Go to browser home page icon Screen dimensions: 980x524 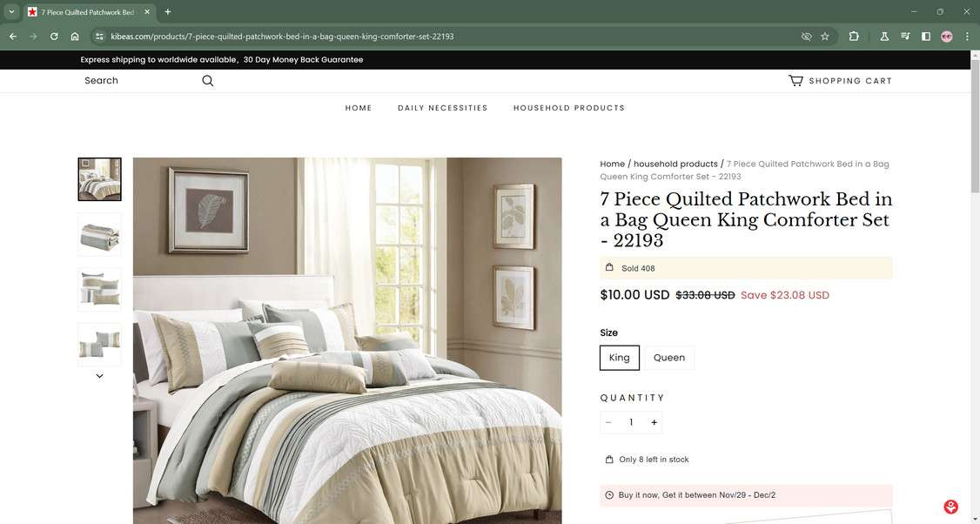(74, 37)
